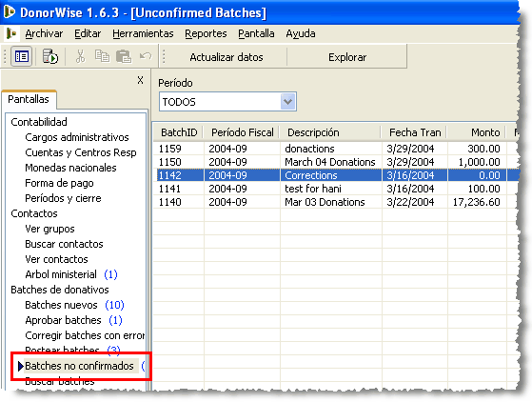Select Contactos in the tree
Screen dimensions: 532x402
[x=34, y=213]
